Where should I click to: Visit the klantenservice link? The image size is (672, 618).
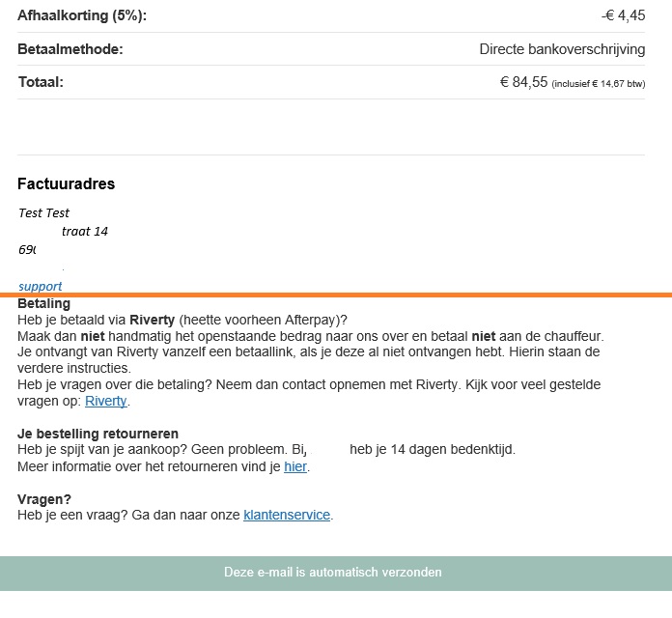click(x=287, y=515)
